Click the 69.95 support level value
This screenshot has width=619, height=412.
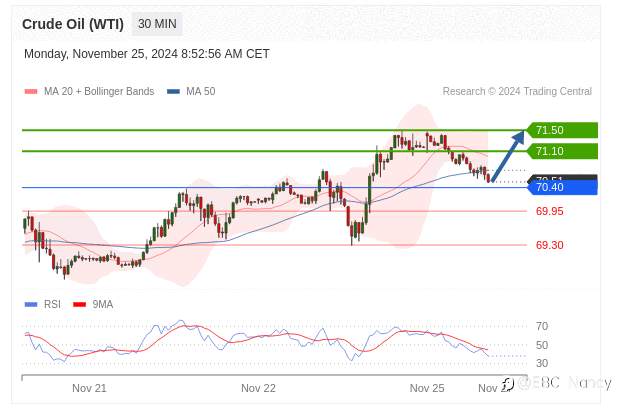pos(550,211)
